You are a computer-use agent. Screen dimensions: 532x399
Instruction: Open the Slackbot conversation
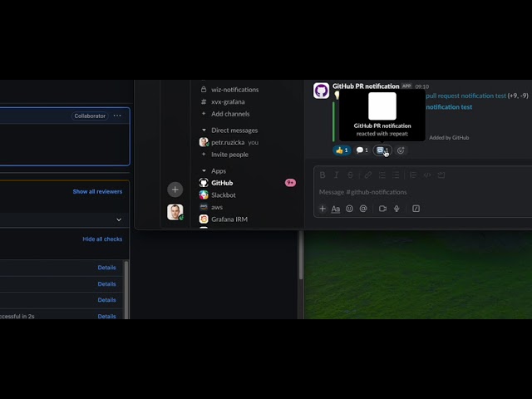pyautogui.click(x=218, y=195)
